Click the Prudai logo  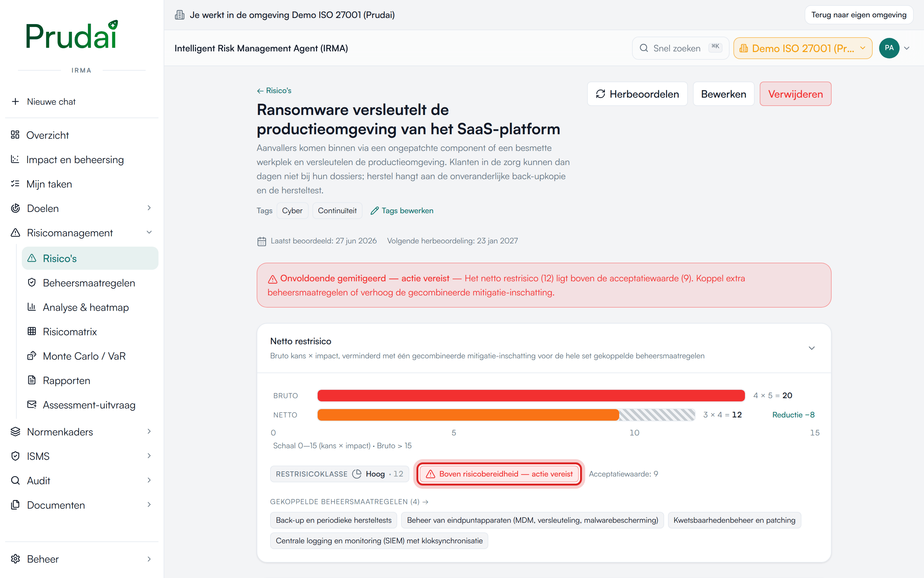click(72, 35)
